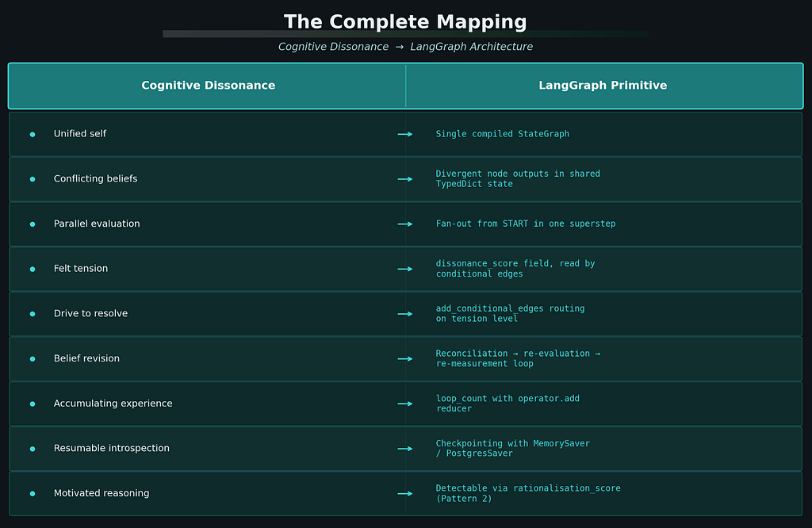Click the bullet dot beside 'Accumulating experience'

tap(33, 404)
